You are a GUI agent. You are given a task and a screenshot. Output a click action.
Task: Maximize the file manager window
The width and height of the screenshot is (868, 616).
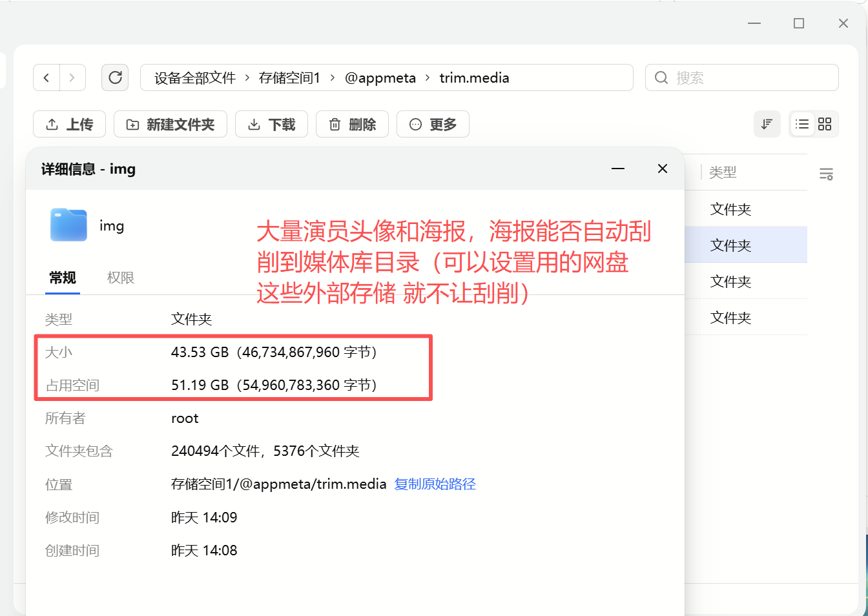799,23
